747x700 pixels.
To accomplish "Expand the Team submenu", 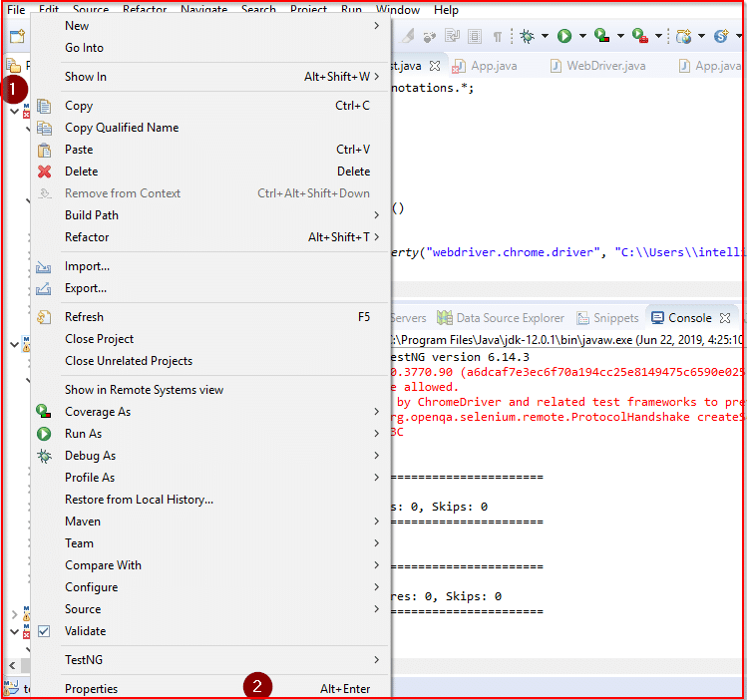I will [210, 543].
